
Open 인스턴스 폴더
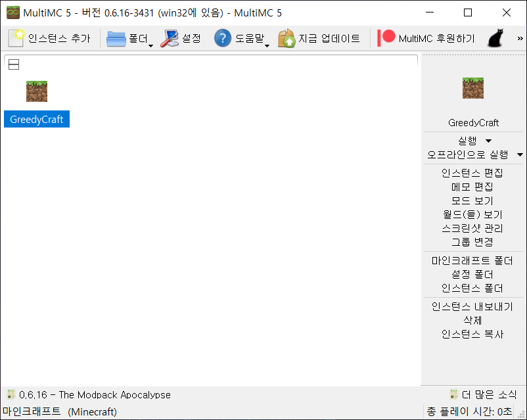[x=472, y=288]
